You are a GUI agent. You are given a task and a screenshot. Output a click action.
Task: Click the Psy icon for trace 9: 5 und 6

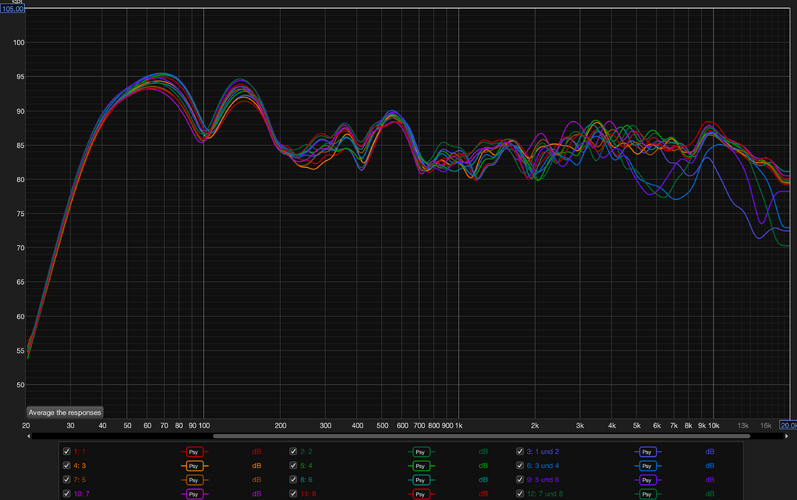pos(647,480)
